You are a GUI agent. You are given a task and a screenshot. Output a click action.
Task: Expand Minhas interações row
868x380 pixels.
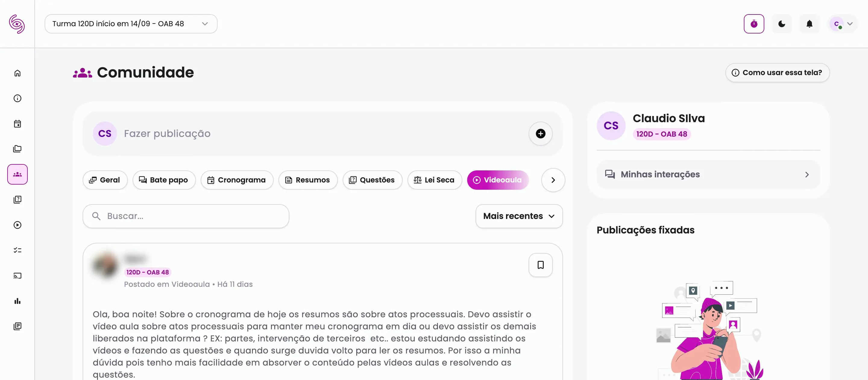click(708, 174)
